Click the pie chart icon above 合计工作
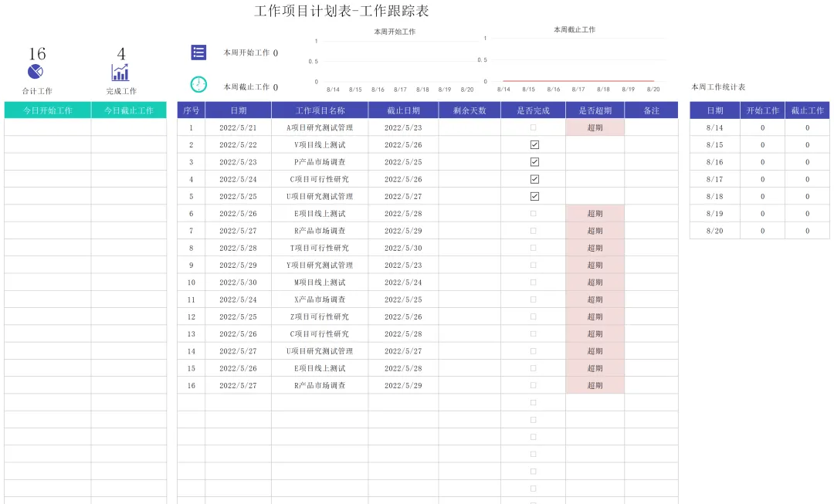Image resolution: width=834 pixels, height=504 pixels. 35,71
